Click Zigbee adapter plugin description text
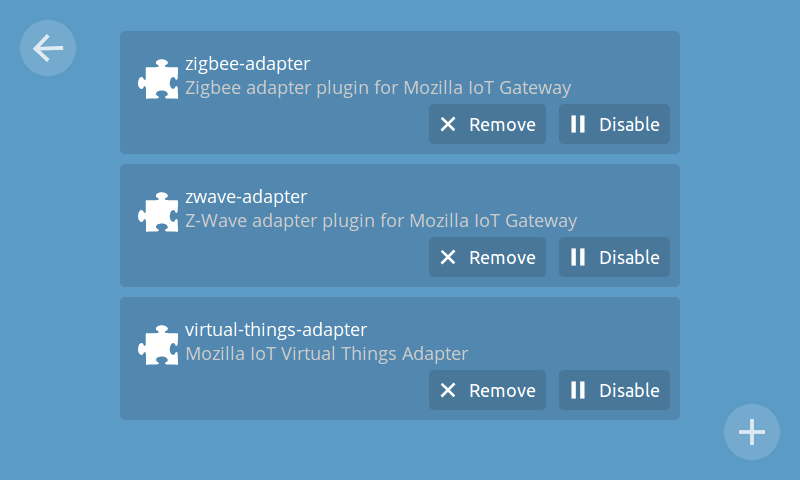The width and height of the screenshot is (800, 480). tap(378, 88)
